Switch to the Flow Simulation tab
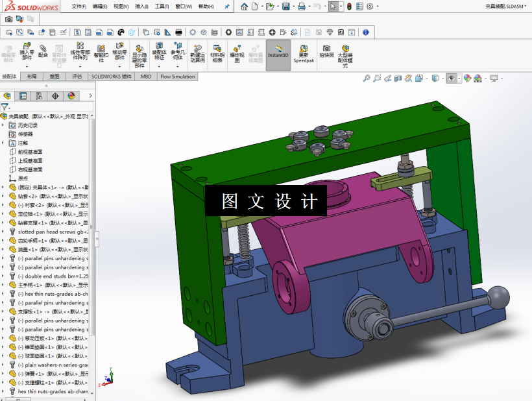Image resolution: width=532 pixels, height=401 pixels. (177, 77)
